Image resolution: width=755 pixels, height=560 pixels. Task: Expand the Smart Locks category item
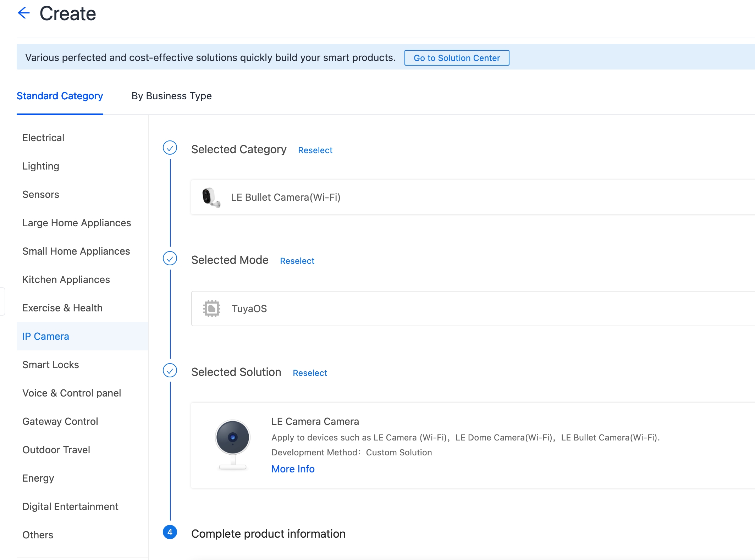point(51,364)
